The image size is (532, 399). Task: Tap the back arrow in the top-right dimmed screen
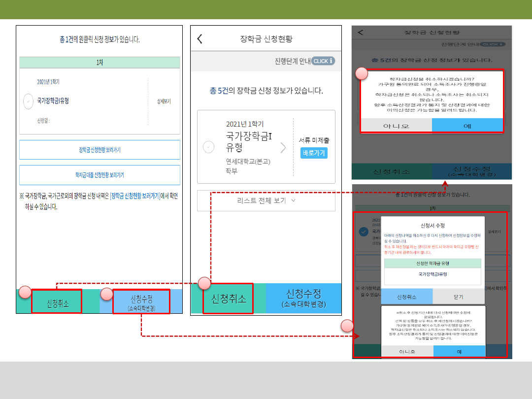(361, 33)
